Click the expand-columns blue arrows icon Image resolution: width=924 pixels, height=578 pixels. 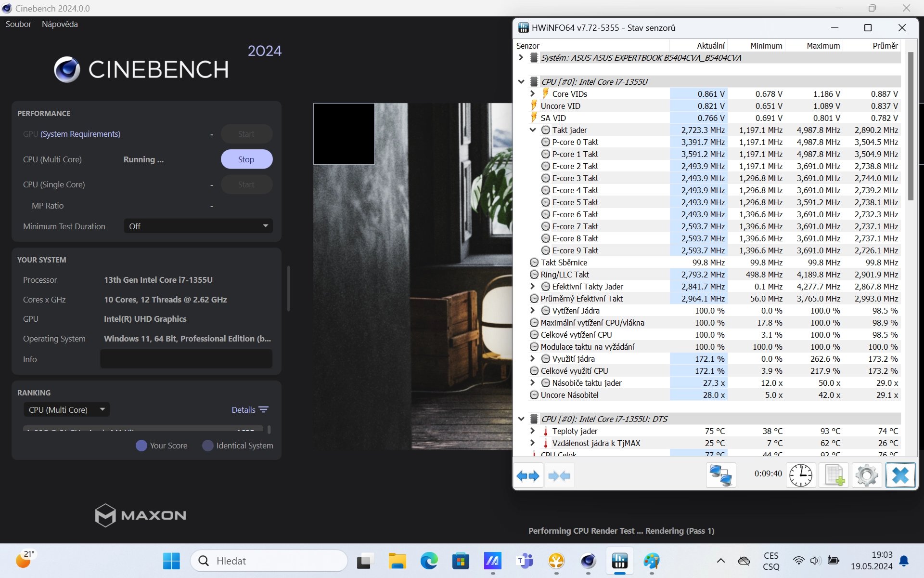[x=528, y=476]
